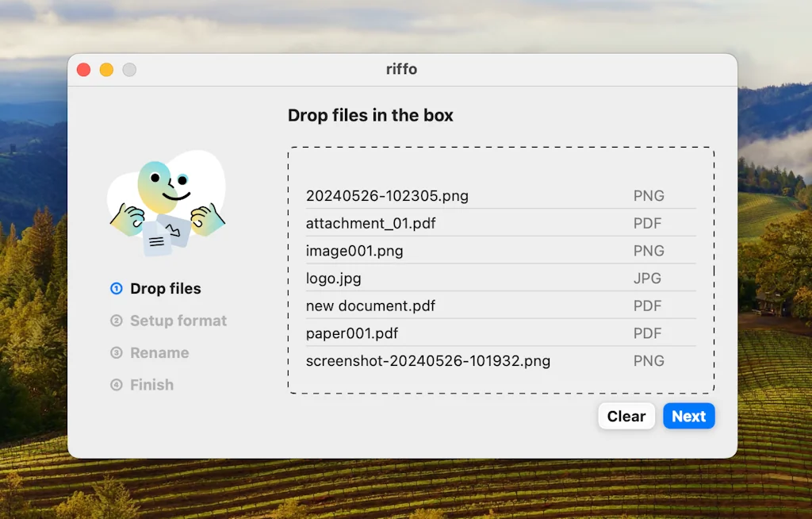Click the PNG label beside 20240526-102305.png
The width and height of the screenshot is (812, 519).
tap(649, 195)
